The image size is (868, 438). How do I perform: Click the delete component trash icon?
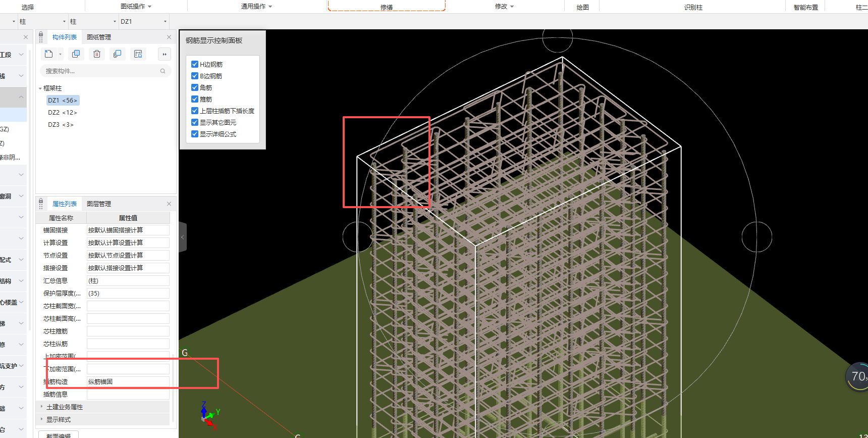coord(97,54)
